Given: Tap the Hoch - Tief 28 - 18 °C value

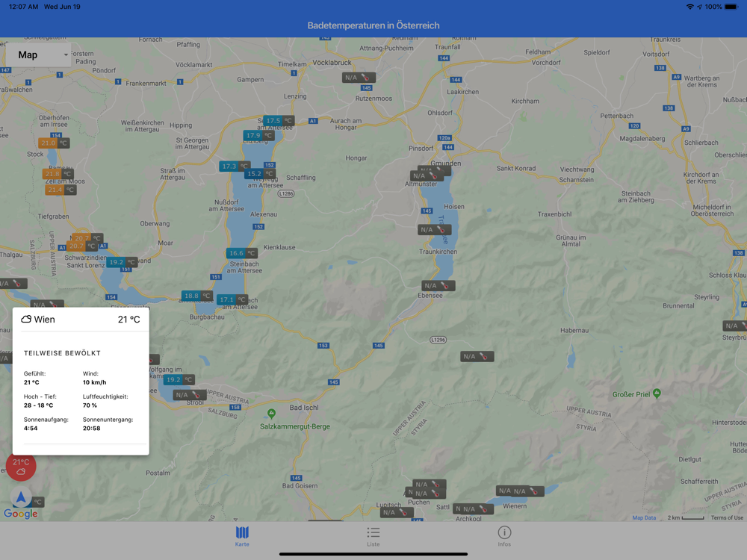Looking at the screenshot, I should point(39,405).
